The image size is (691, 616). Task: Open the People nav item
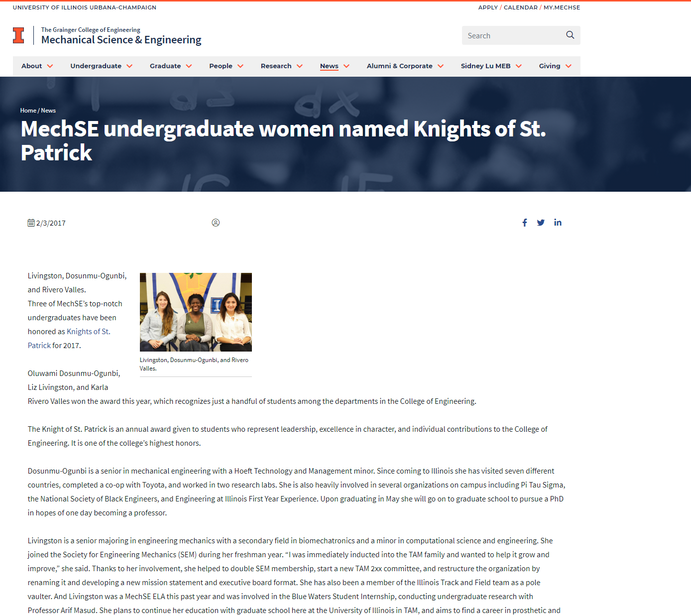point(221,66)
